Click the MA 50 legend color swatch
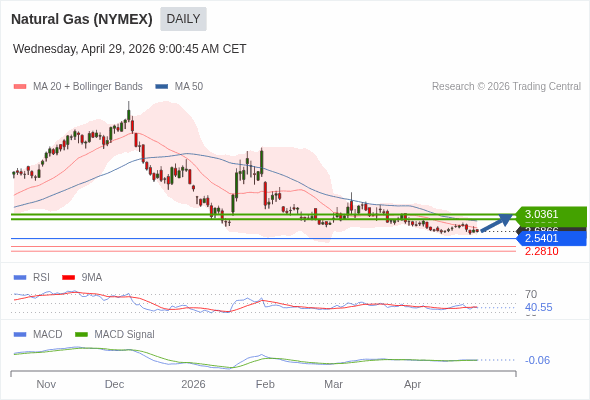 [x=162, y=87]
